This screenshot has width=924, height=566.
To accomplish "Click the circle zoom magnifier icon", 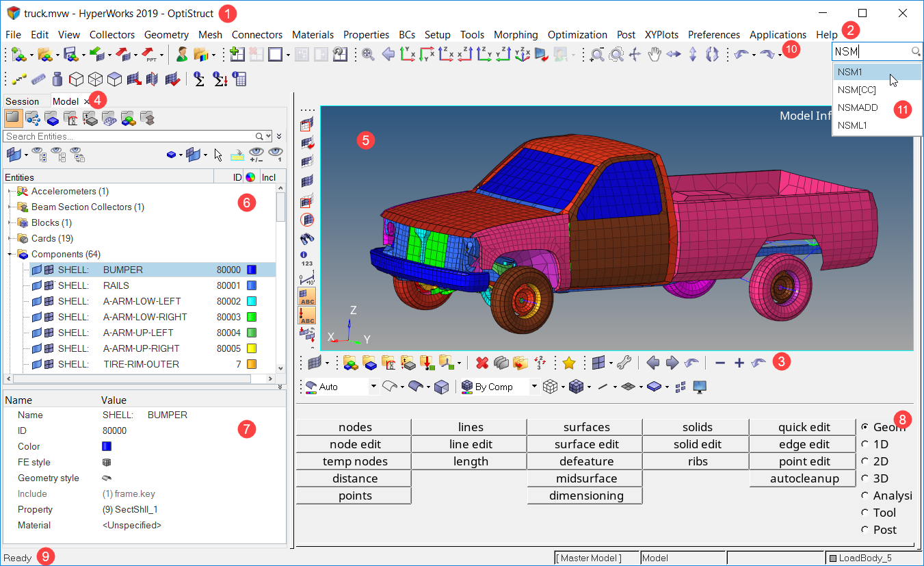I will pyautogui.click(x=616, y=55).
